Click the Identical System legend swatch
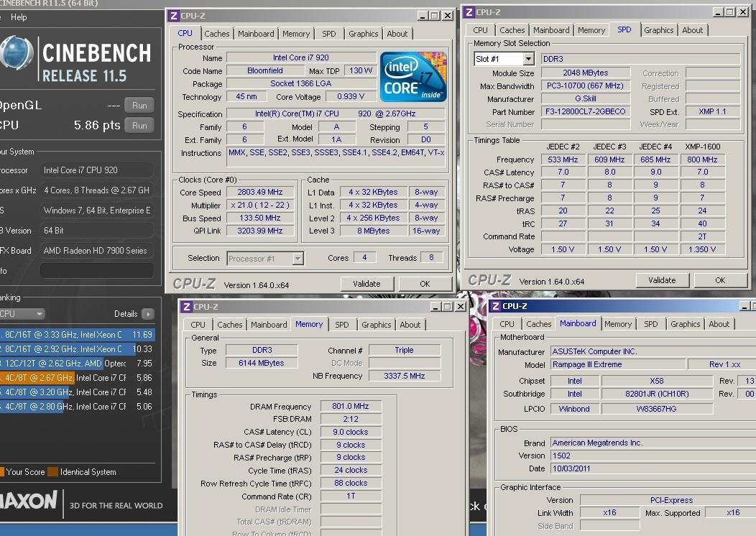 [52, 472]
